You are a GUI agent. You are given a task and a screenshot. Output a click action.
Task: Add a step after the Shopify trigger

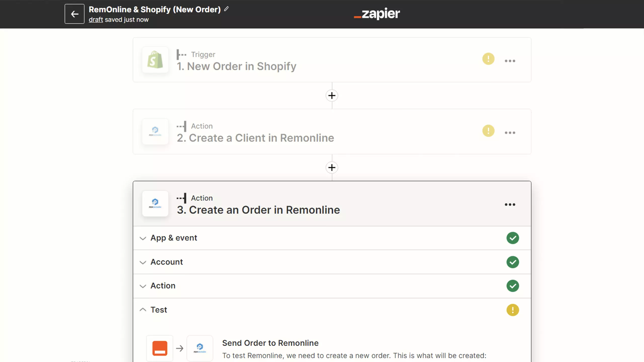point(332,96)
